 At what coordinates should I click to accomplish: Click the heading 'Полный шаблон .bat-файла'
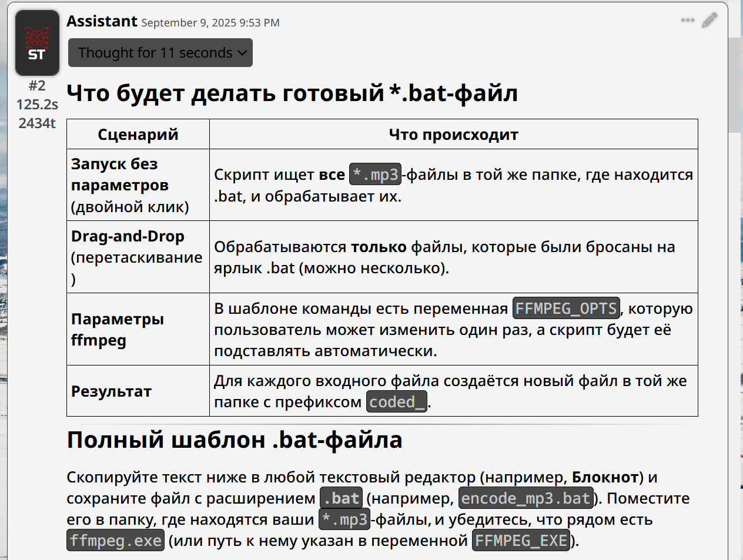point(235,440)
